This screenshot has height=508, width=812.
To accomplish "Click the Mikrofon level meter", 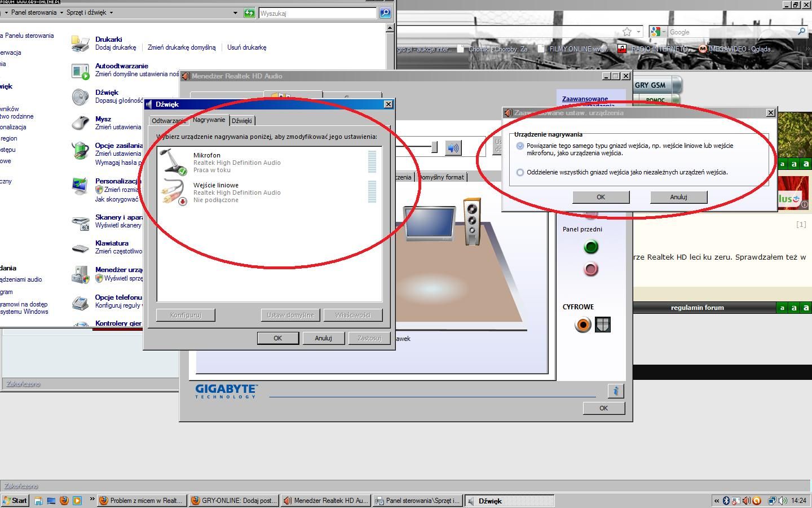I will [372, 161].
